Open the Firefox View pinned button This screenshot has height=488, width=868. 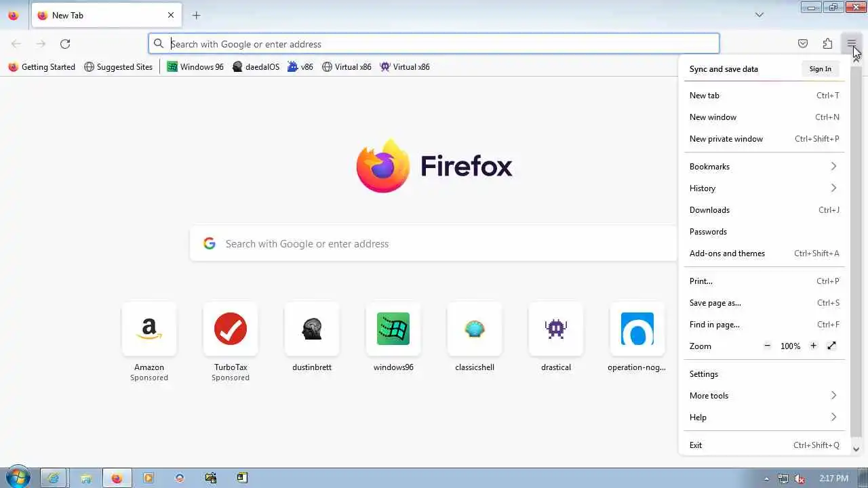(14, 15)
